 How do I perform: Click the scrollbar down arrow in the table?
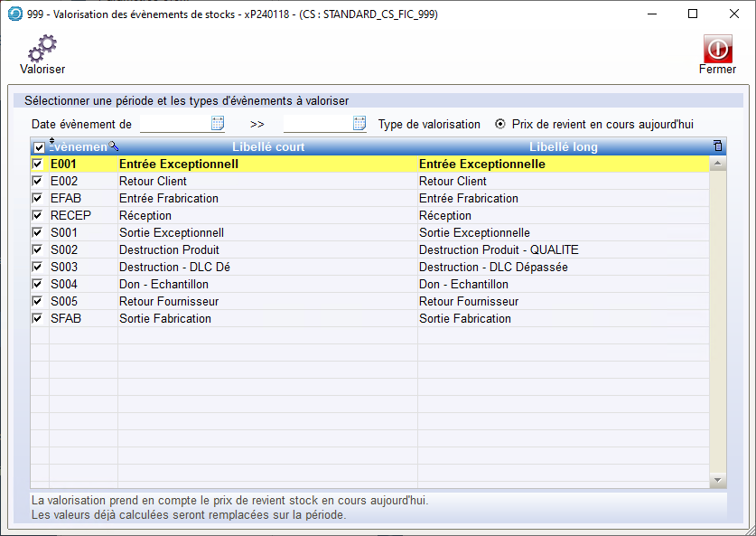[718, 480]
